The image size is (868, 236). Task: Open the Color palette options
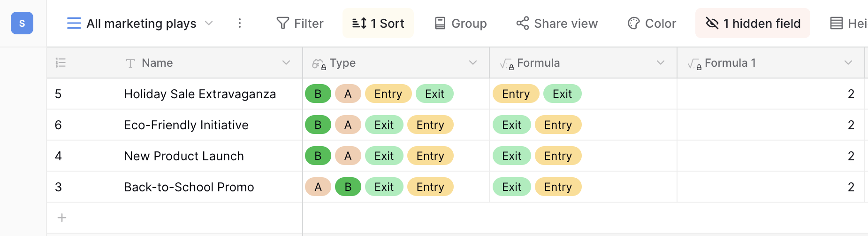[652, 23]
